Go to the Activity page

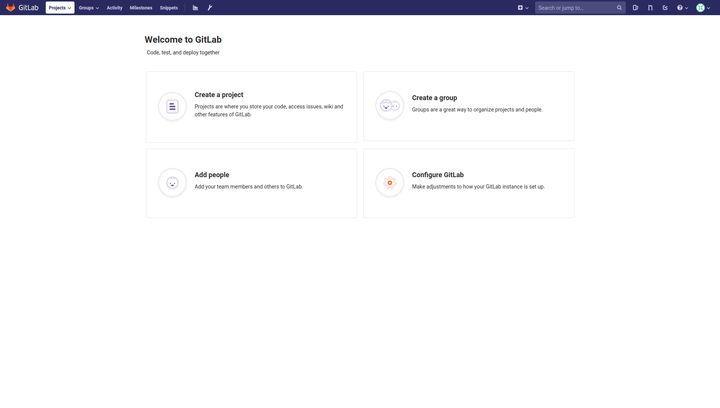(114, 8)
